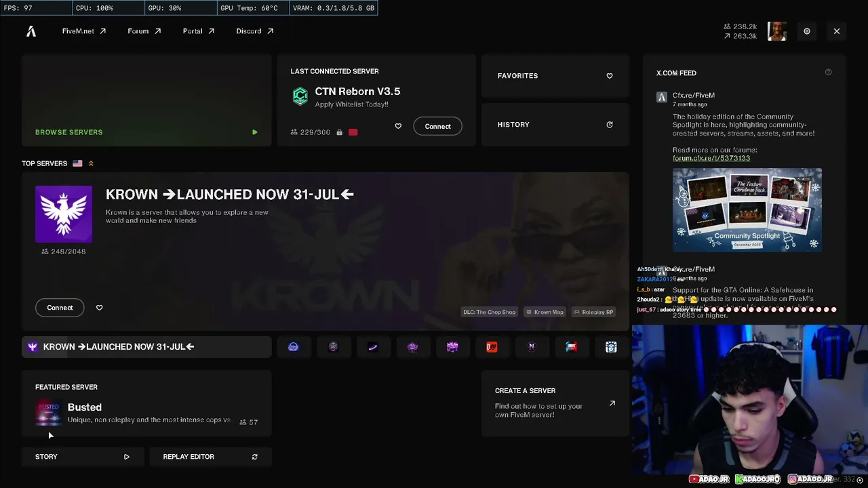Open the Discord menu link
This screenshot has height=488, width=868.
pos(255,31)
